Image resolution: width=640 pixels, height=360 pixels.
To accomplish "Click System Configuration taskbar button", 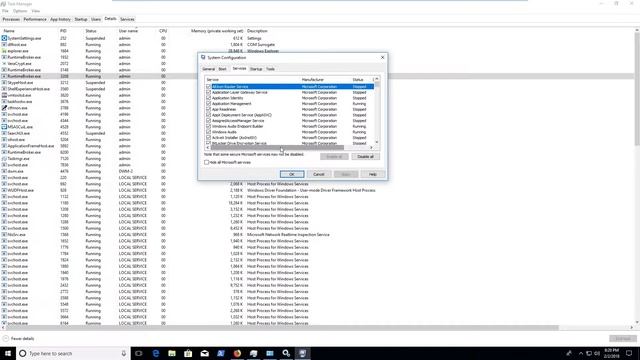I will 302,353.
